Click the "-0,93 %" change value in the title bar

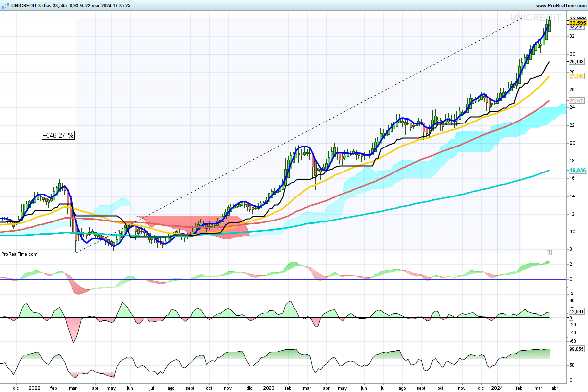tap(76, 6)
